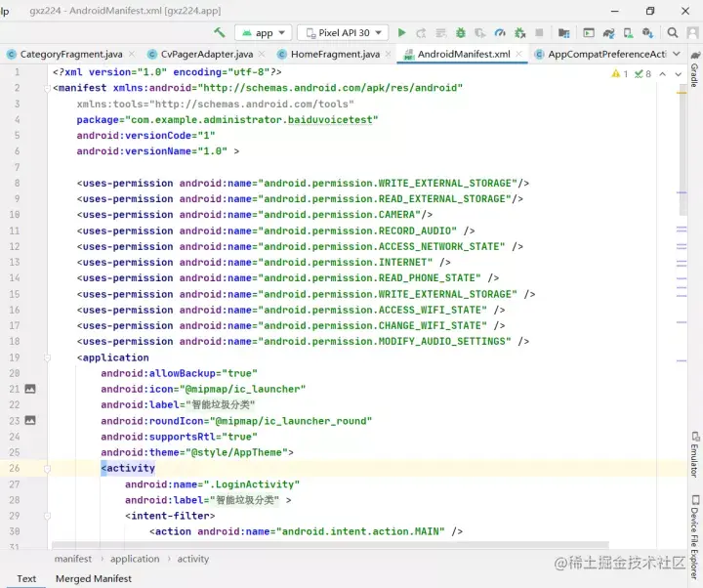Go to next highlighted error arrow

tap(678, 74)
